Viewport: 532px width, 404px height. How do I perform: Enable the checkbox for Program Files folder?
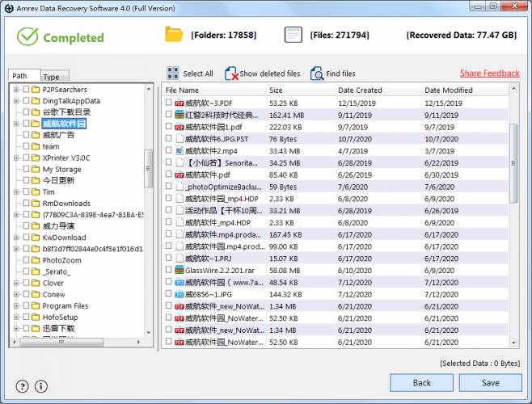click(26, 306)
